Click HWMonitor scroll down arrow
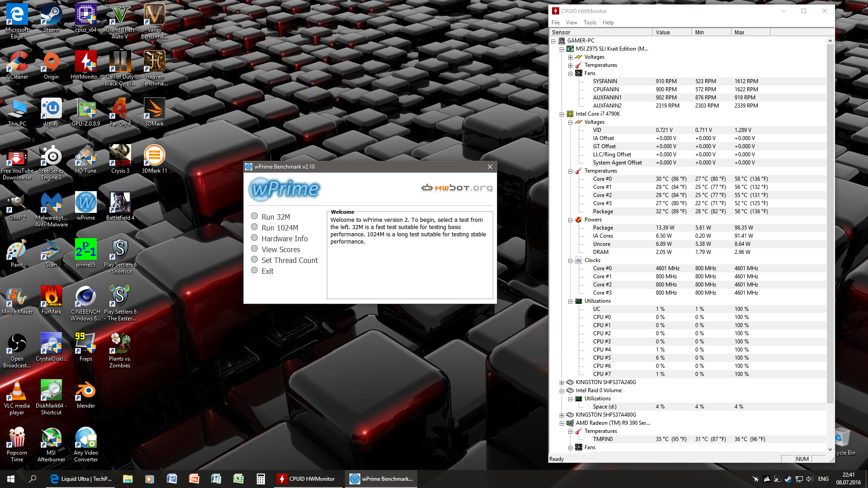The height and width of the screenshot is (488, 868). [830, 449]
